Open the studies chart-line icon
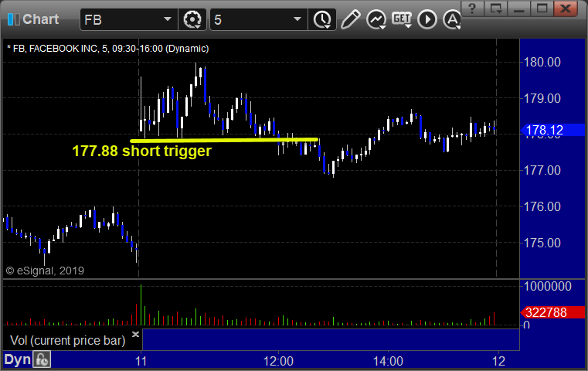Image resolution: width=588 pixels, height=371 pixels. (x=376, y=19)
